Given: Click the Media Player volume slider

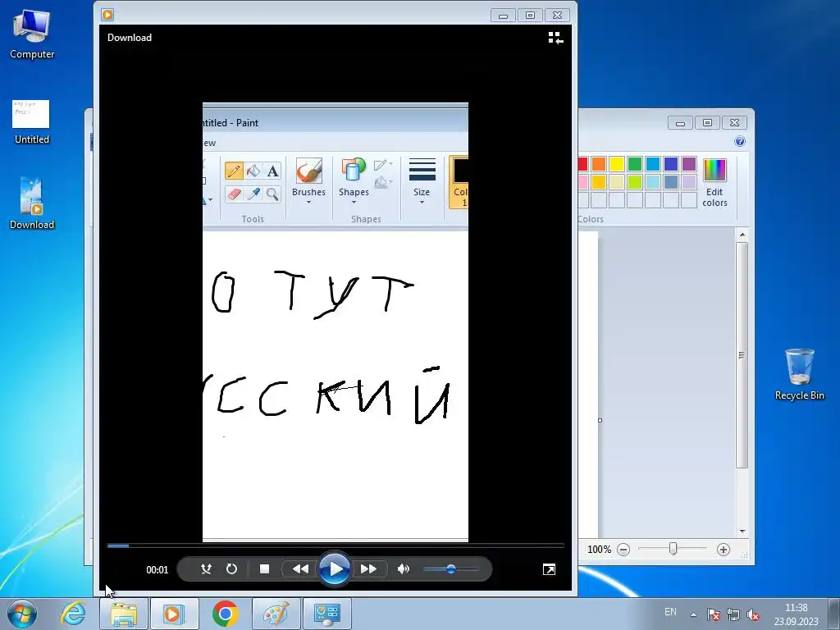Looking at the screenshot, I should (450, 569).
